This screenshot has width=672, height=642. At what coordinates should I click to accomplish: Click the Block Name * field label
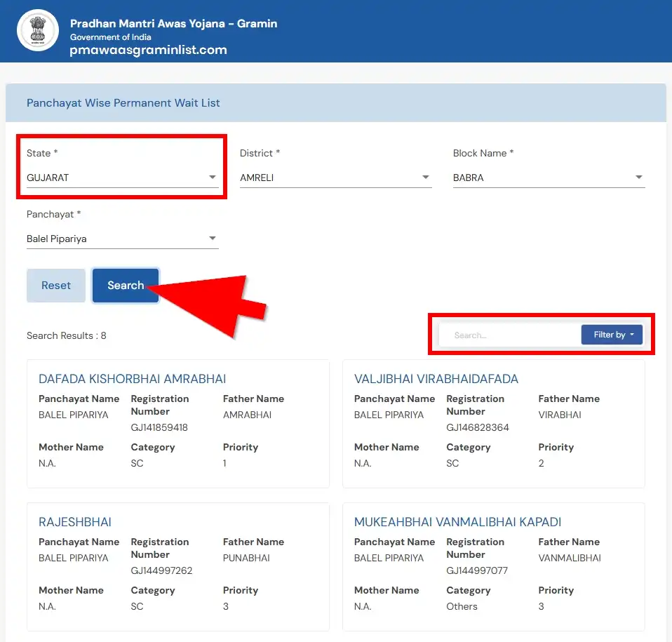(483, 153)
